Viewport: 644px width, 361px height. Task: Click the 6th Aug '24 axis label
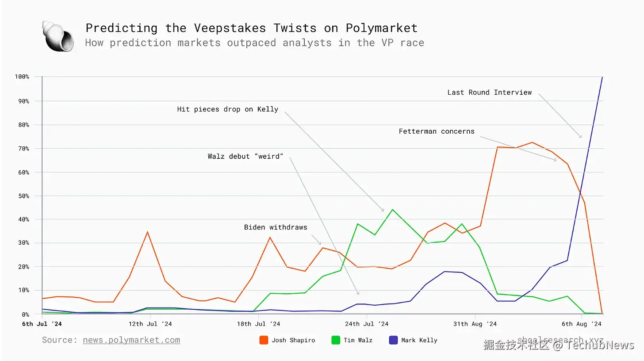[x=582, y=324]
